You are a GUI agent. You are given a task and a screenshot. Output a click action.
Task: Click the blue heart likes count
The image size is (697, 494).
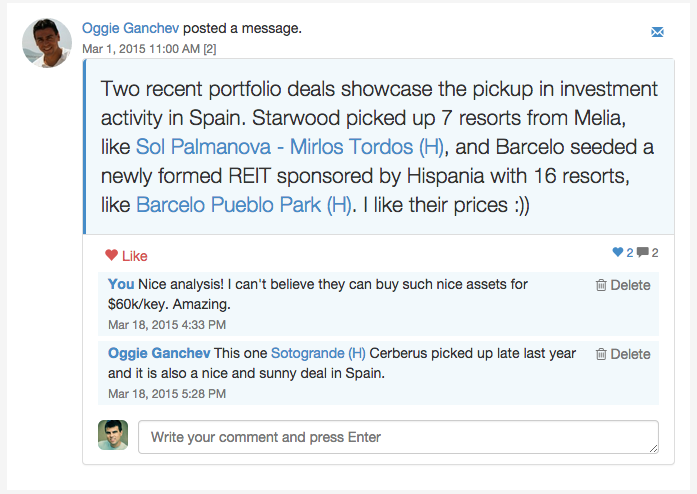tap(623, 253)
